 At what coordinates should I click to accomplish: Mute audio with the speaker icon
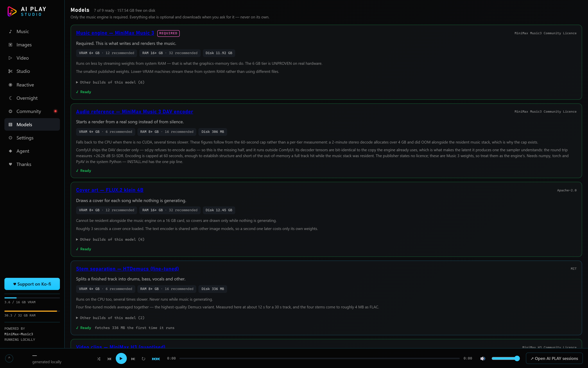(483, 358)
